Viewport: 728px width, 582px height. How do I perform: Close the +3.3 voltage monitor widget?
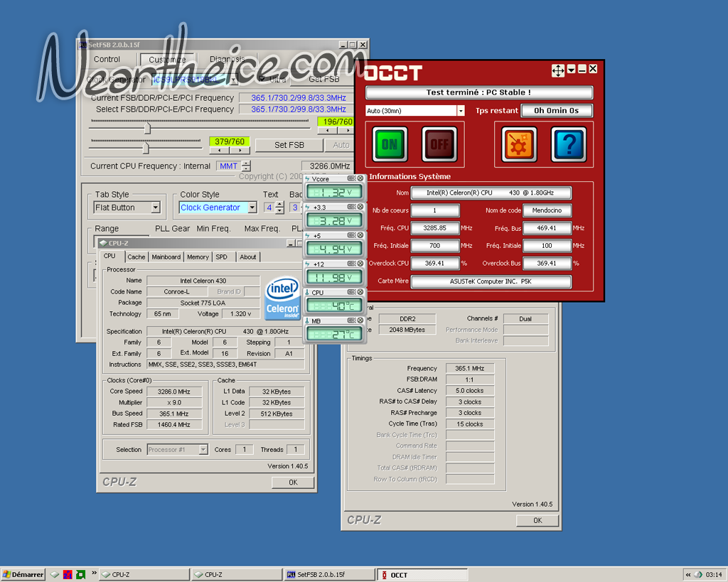pos(360,207)
